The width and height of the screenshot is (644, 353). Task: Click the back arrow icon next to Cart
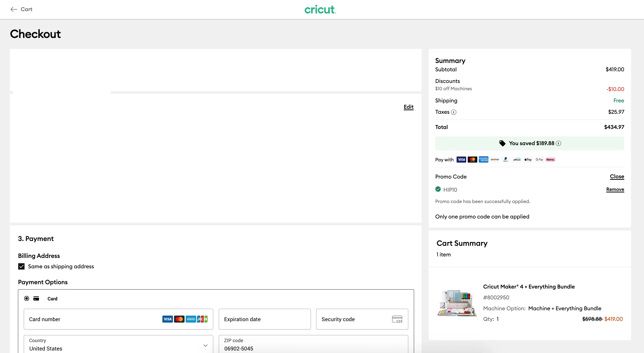pyautogui.click(x=14, y=9)
